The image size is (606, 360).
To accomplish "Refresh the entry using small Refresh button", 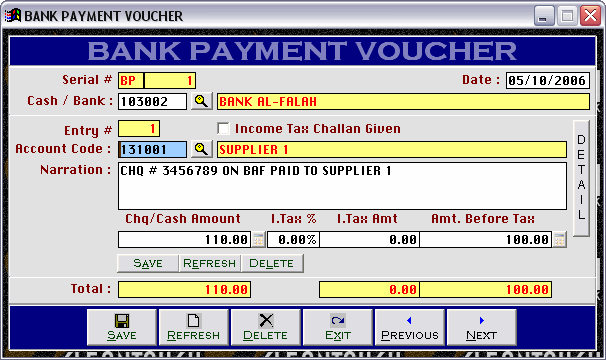I will pos(209,263).
